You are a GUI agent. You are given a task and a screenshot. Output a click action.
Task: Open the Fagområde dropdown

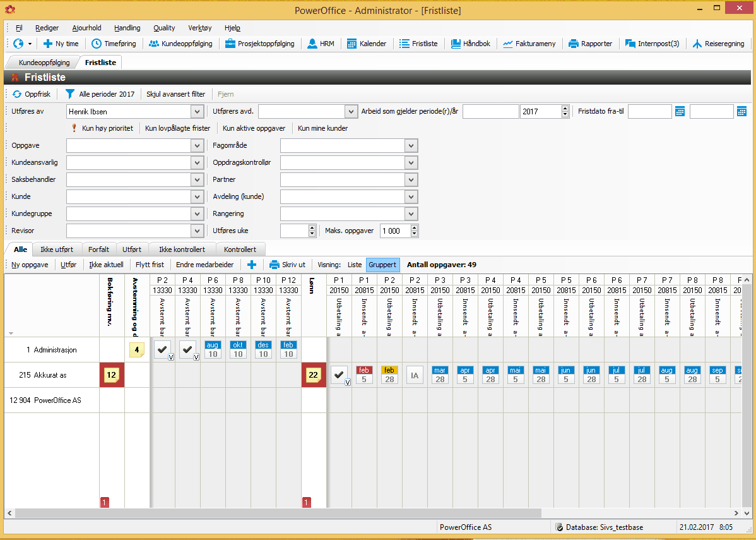[x=411, y=146]
